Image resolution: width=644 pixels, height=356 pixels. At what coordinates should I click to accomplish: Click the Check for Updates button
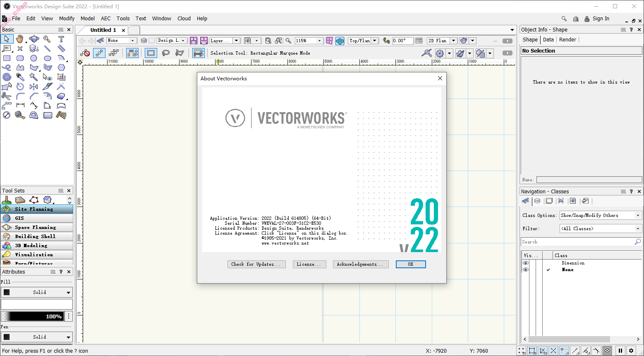(x=256, y=264)
